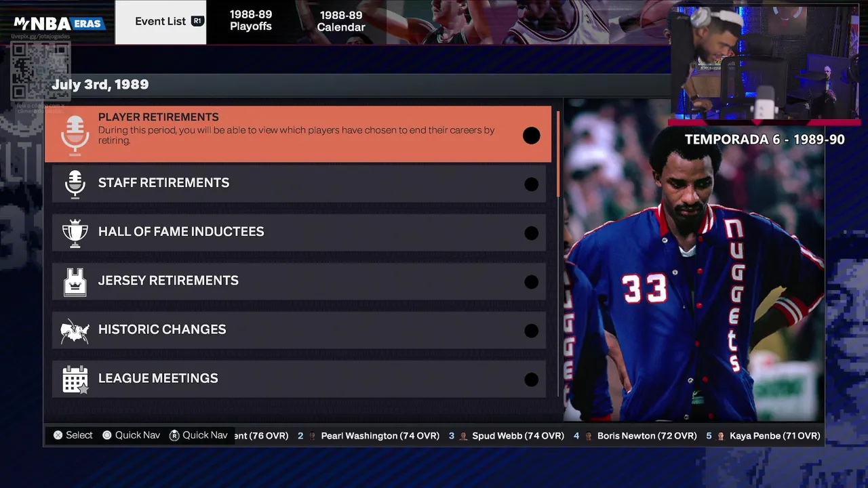The height and width of the screenshot is (488, 868).
Task: Select the Player Retirements microphone icon
Action: 75,135
